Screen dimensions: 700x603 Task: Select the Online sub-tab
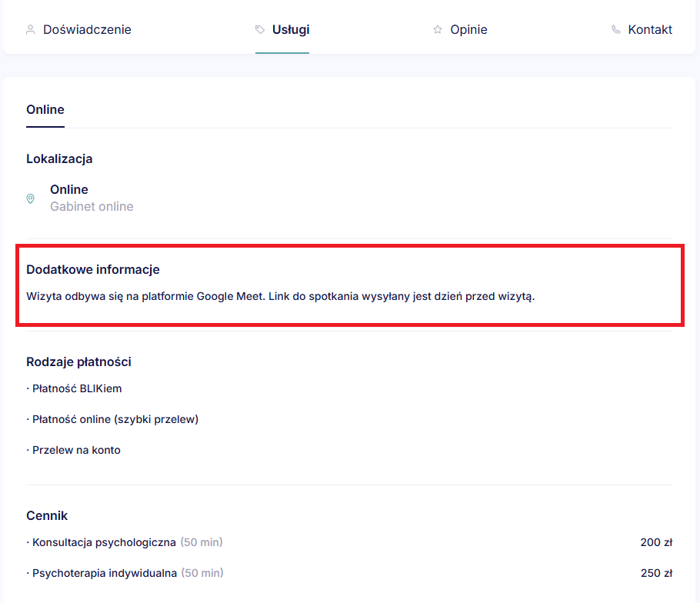(45, 109)
